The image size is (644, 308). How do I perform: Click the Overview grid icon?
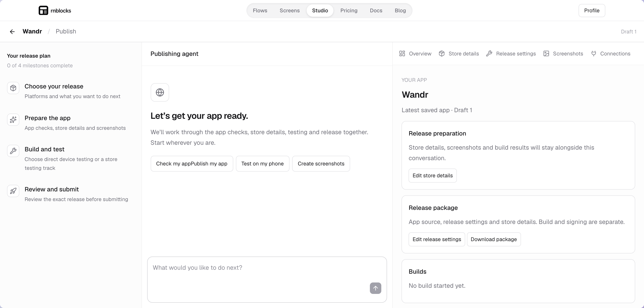pyautogui.click(x=402, y=54)
